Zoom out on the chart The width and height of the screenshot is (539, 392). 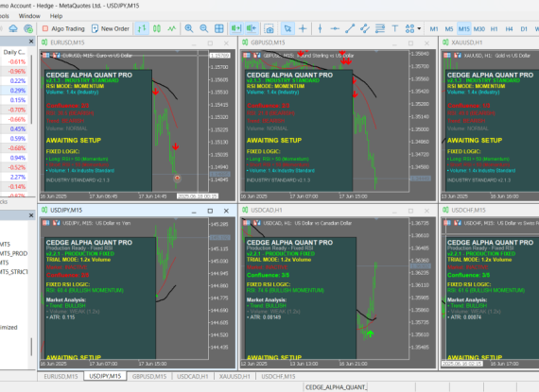coord(204,28)
